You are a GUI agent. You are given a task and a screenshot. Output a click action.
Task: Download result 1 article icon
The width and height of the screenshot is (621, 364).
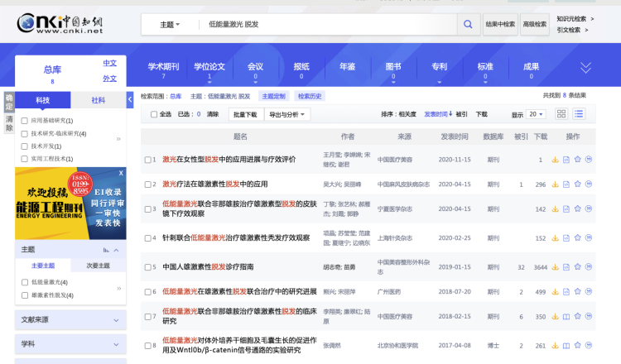pyautogui.click(x=555, y=160)
